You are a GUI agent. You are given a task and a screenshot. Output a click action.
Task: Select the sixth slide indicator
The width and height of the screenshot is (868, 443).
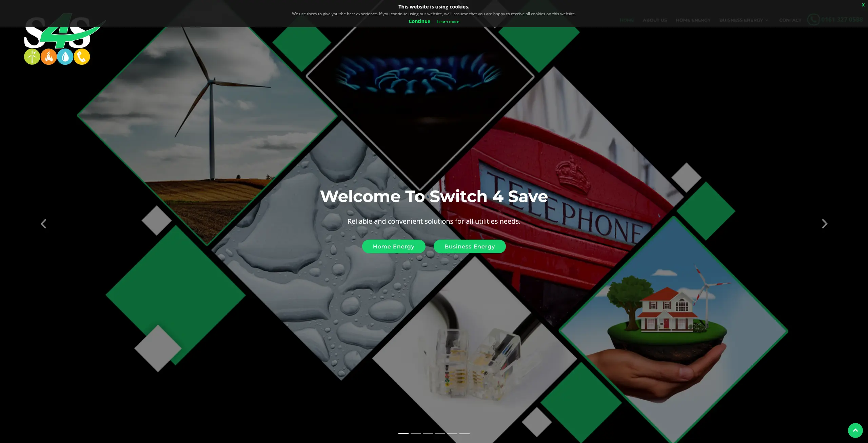[465, 434]
